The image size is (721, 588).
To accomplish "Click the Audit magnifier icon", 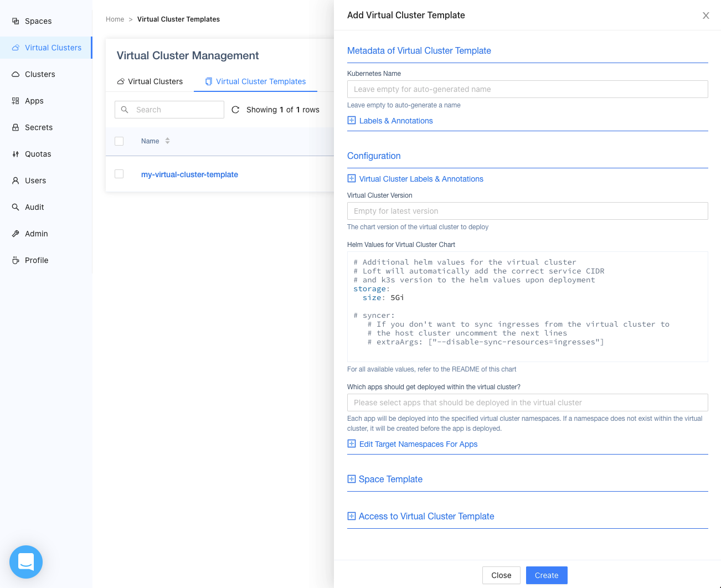I will click(16, 207).
